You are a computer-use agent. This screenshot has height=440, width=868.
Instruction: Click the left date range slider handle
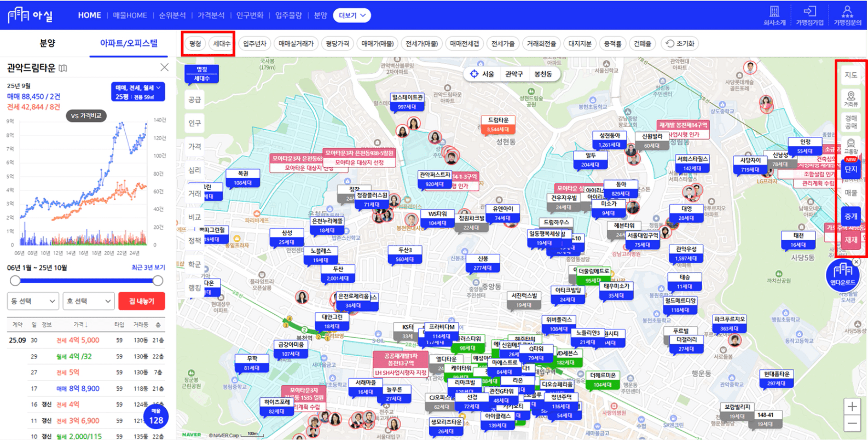click(x=15, y=281)
